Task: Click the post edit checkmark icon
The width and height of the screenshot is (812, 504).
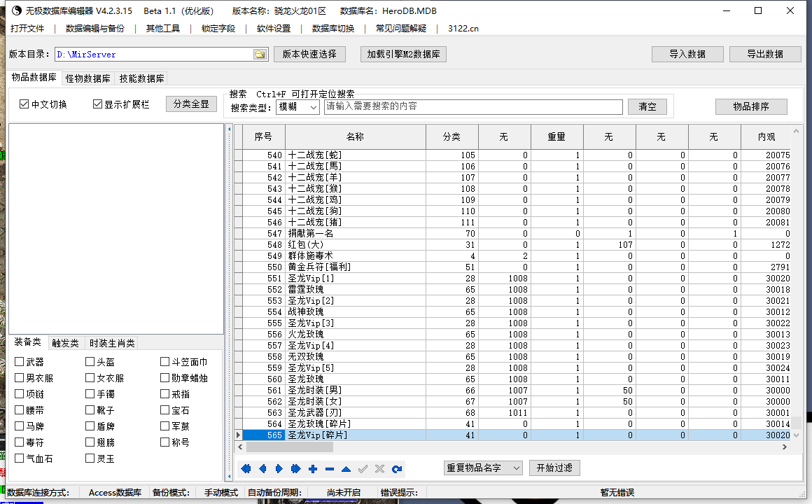Action: [363, 469]
